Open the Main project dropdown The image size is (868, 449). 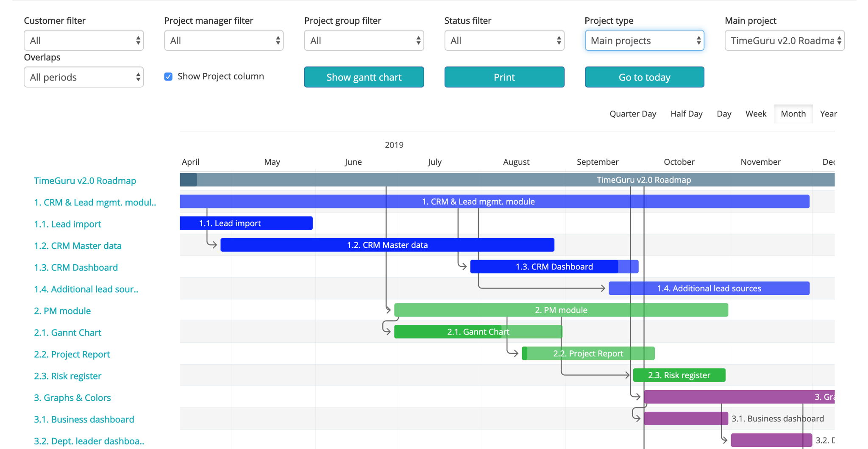(785, 41)
